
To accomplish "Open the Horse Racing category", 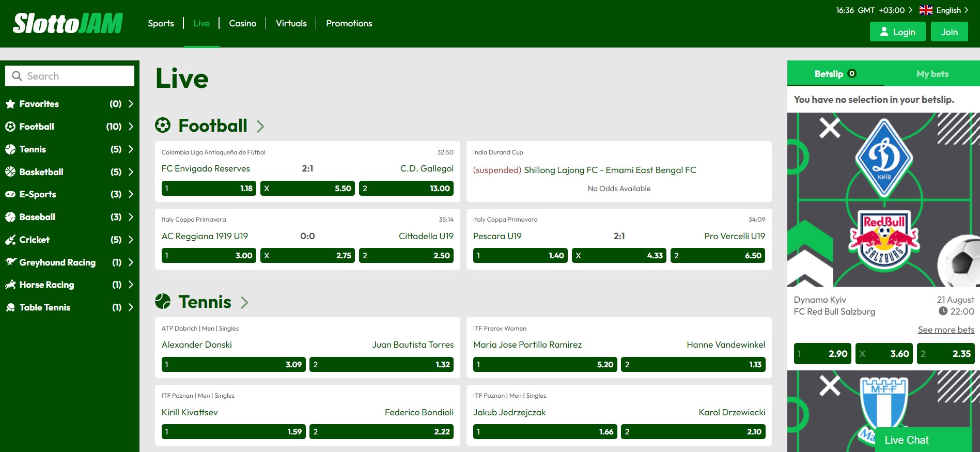I will tap(70, 285).
